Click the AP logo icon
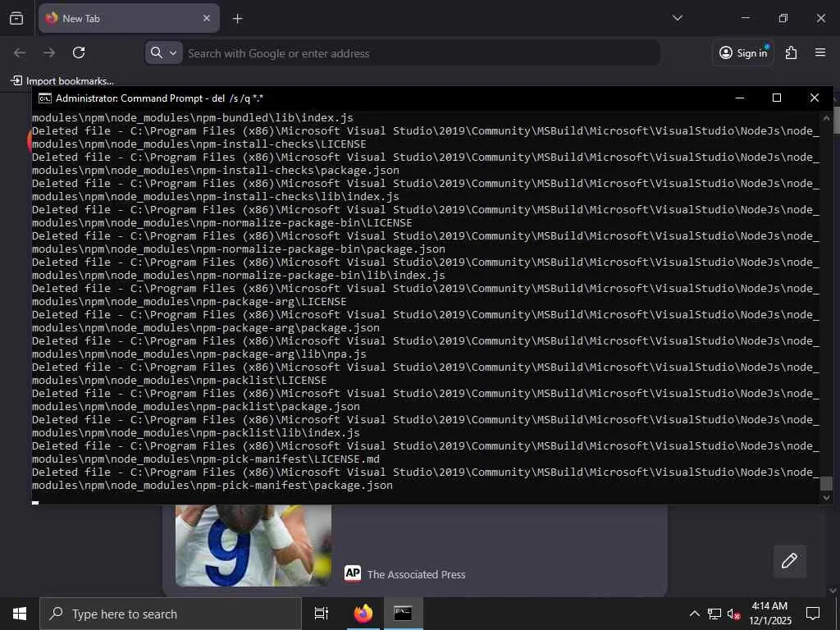Viewport: 840px width, 630px height. point(353,573)
